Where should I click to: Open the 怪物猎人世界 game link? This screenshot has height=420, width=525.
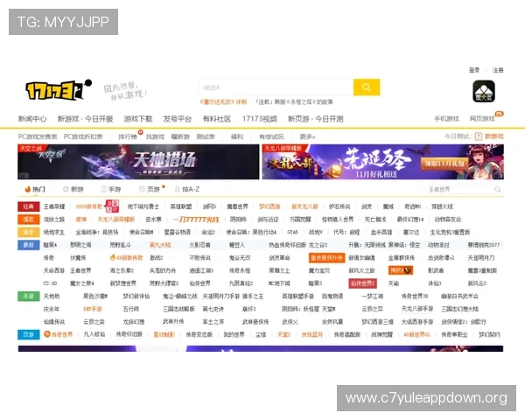tap(338, 220)
